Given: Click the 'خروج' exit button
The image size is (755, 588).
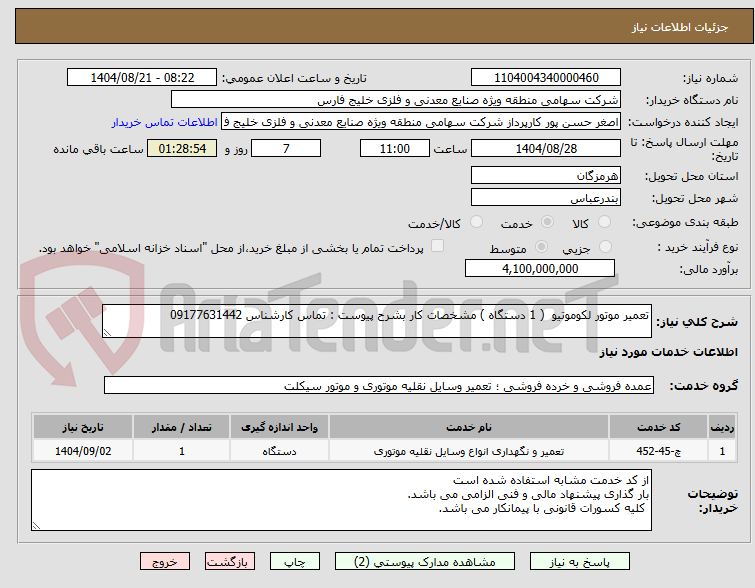Looking at the screenshot, I should pos(165,562).
